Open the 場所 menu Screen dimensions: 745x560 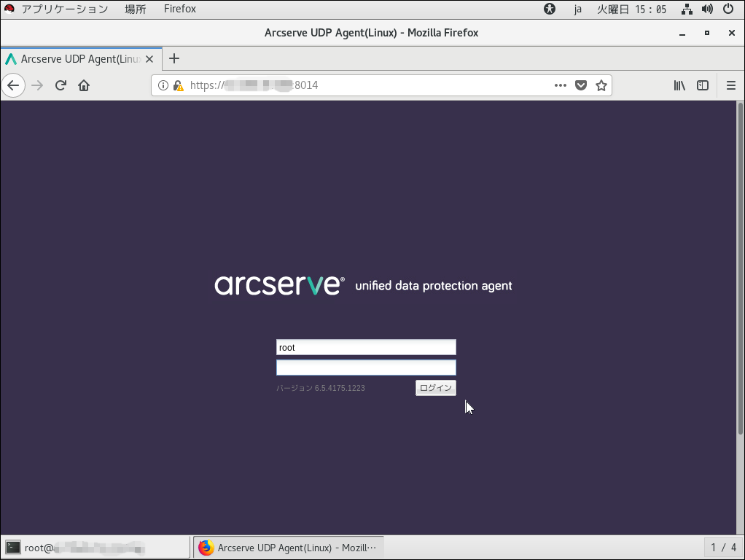[136, 9]
